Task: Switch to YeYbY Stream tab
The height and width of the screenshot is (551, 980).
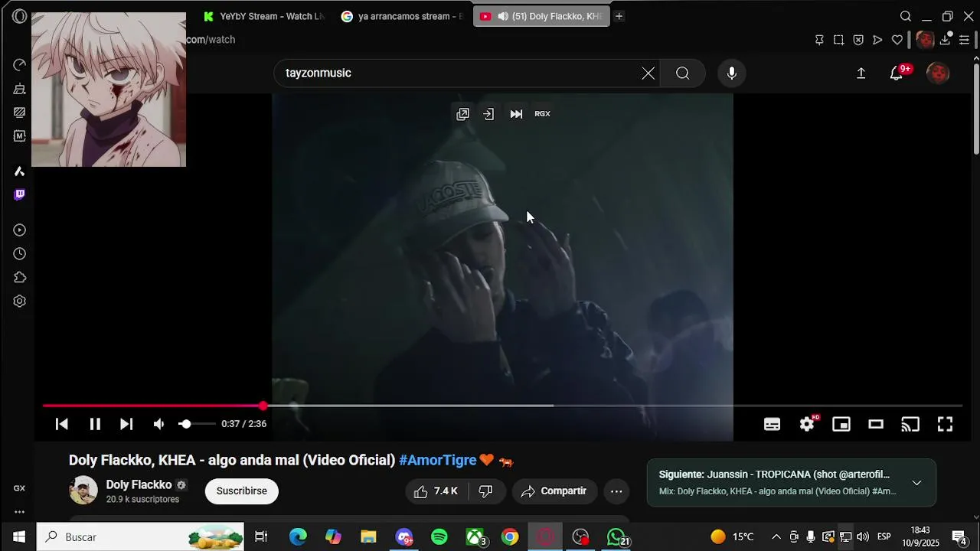Action: 263,16
